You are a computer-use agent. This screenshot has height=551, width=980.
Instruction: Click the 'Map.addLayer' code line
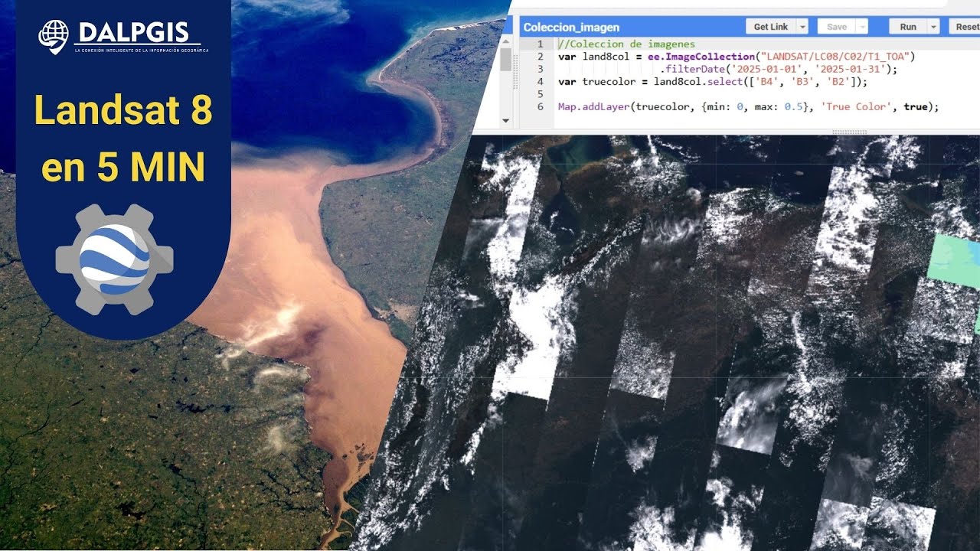pos(748,106)
